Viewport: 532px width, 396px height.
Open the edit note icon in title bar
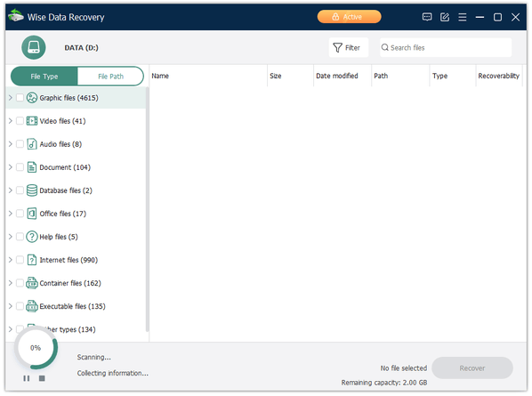click(x=445, y=17)
